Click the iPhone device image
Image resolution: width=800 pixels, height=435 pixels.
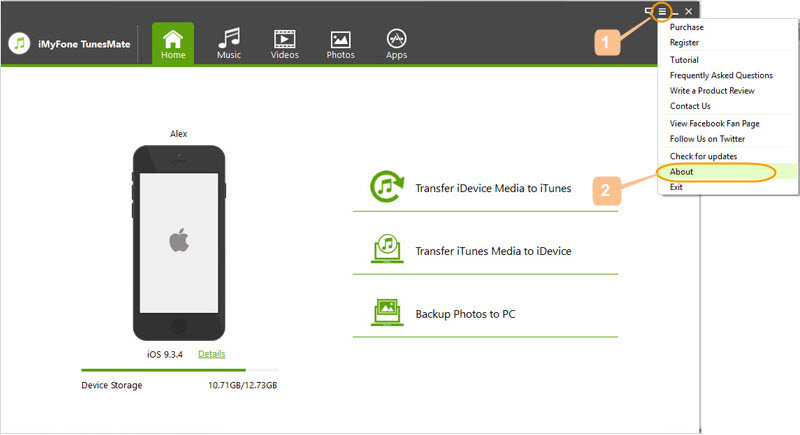[x=179, y=243]
